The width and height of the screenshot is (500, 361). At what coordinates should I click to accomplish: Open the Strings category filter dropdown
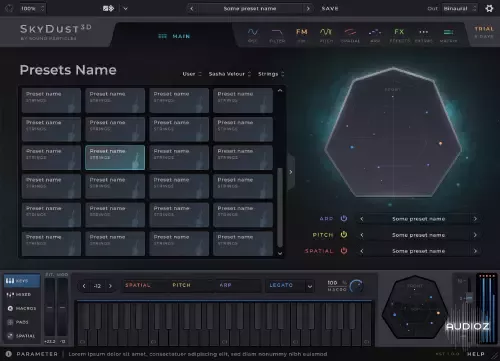click(x=271, y=74)
